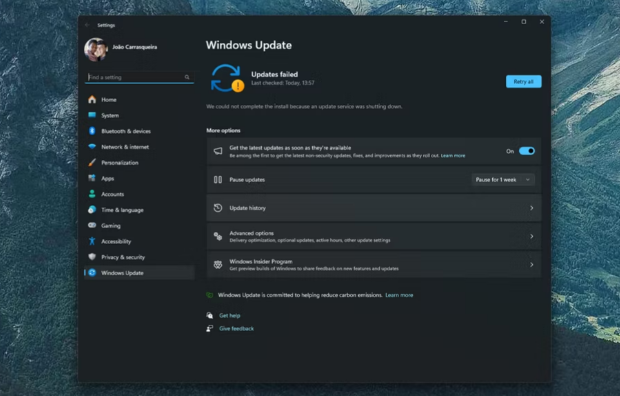Click the Home icon in the sidebar

pos(92,99)
